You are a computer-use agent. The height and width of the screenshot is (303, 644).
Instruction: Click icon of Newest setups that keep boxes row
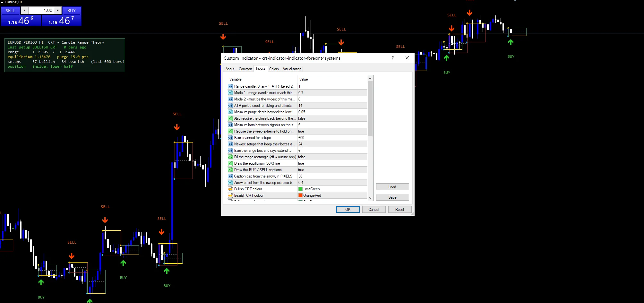coord(230,144)
